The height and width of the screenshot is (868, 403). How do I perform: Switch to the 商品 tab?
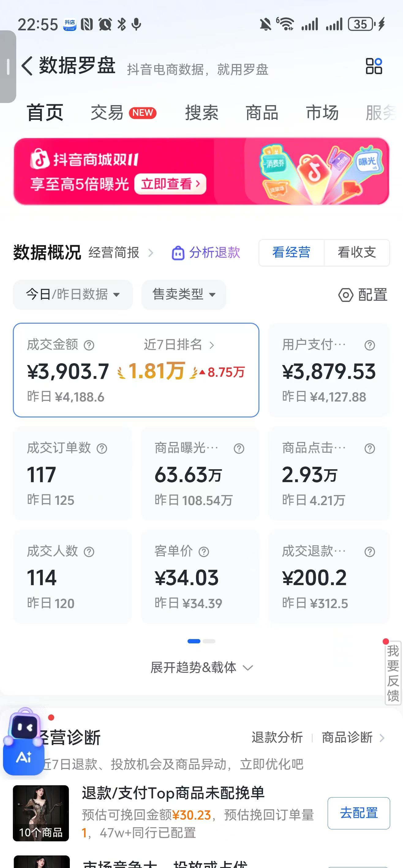click(262, 112)
